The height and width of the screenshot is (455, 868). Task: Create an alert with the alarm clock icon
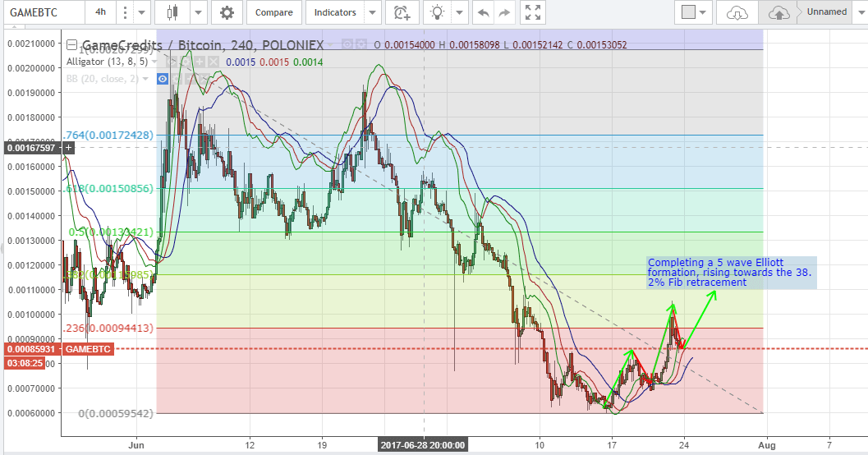[402, 12]
